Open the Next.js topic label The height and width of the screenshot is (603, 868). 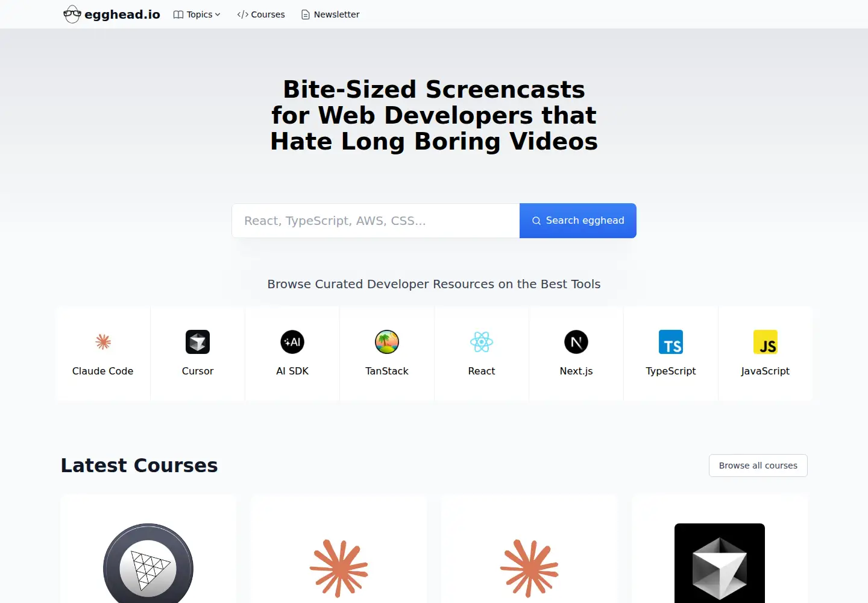pyautogui.click(x=576, y=371)
